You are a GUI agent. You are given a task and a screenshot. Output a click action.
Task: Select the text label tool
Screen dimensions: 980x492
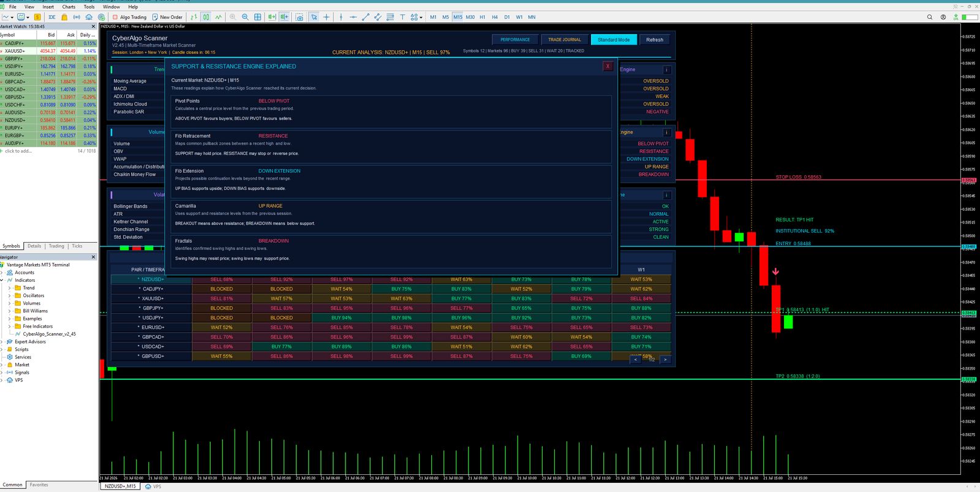click(402, 17)
